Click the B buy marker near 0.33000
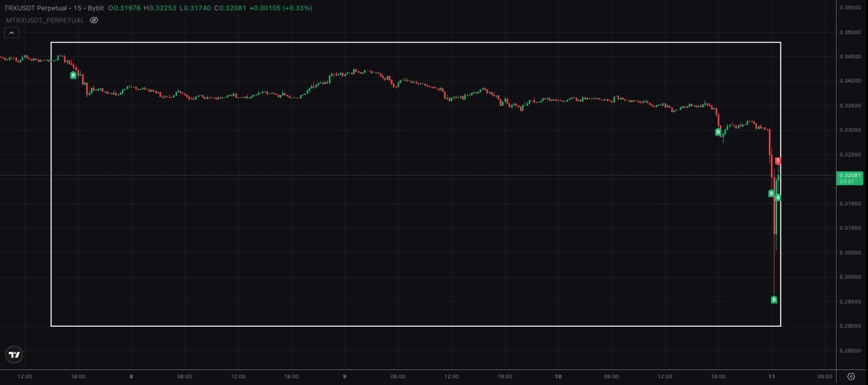The image size is (868, 385). [x=718, y=132]
